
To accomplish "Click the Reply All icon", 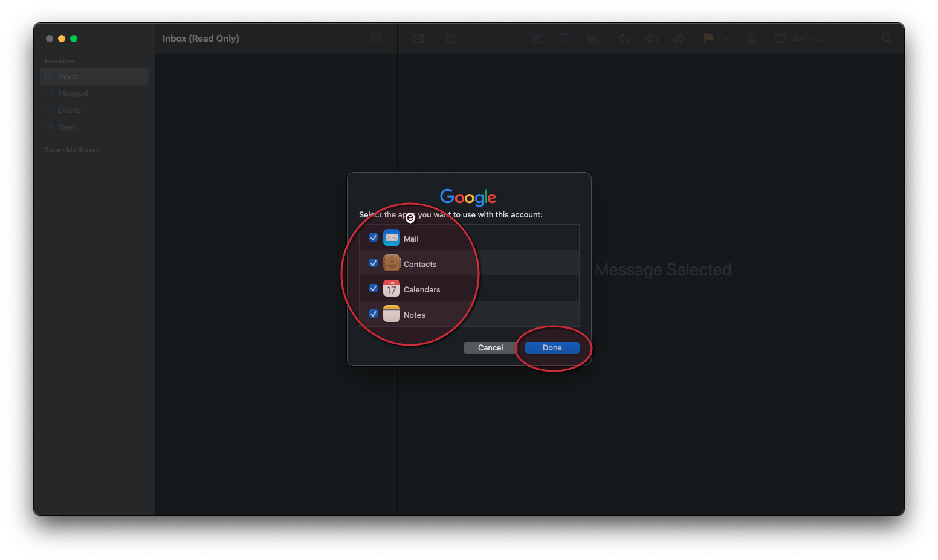I will coord(652,39).
